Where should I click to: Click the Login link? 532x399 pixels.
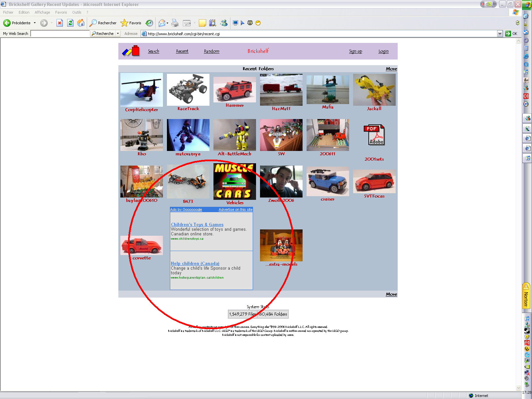(x=383, y=51)
